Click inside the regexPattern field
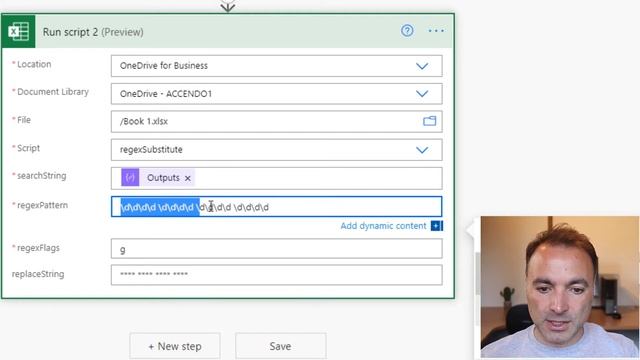 pos(276,207)
